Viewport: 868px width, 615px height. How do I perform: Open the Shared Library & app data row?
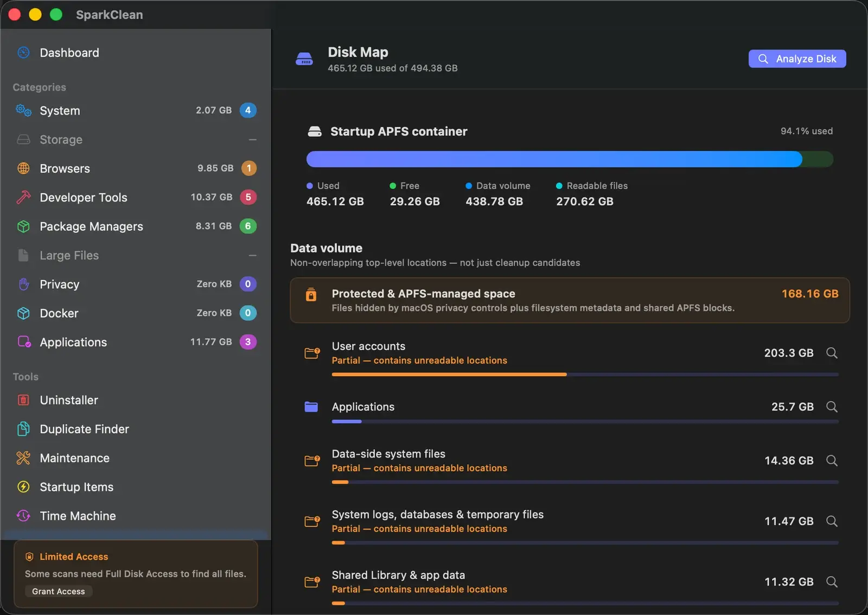pyautogui.click(x=570, y=587)
